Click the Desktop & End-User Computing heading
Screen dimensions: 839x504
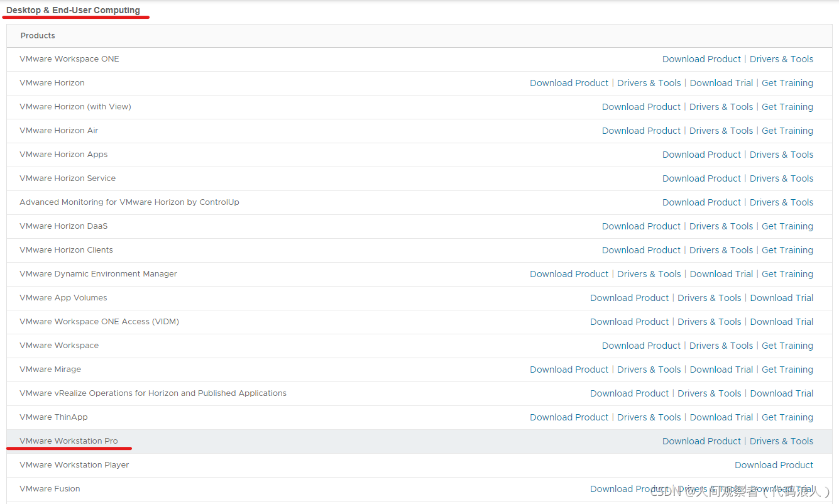point(73,10)
